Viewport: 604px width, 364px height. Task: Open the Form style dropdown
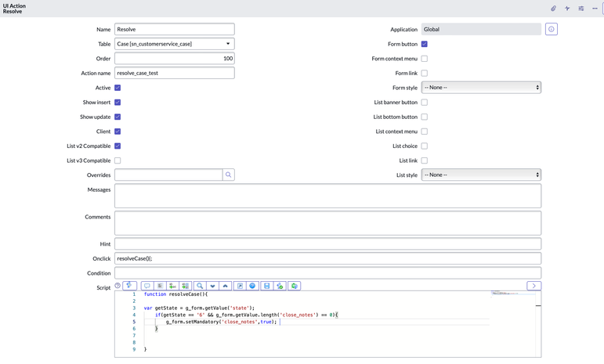(x=481, y=88)
